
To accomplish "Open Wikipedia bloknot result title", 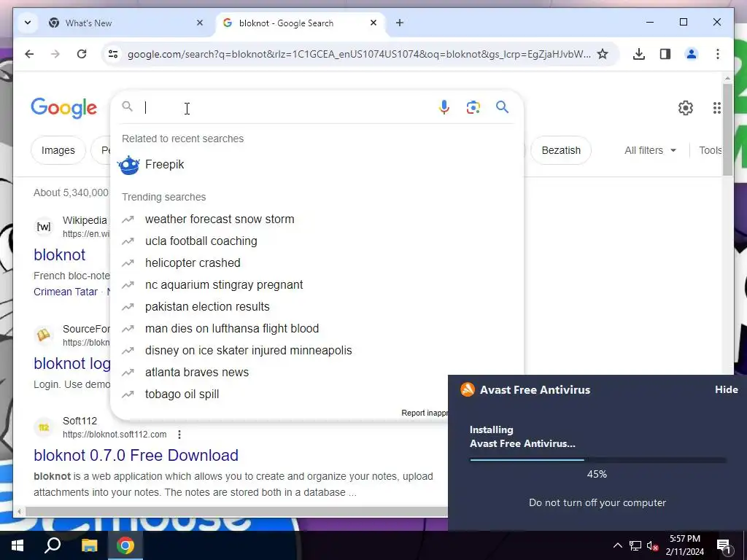I will (x=60, y=254).
